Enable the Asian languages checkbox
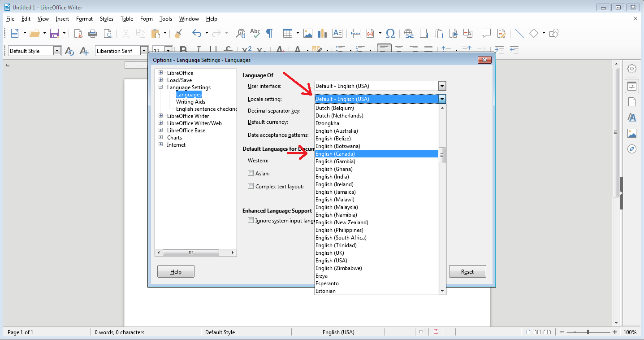The image size is (644, 340). pyautogui.click(x=251, y=173)
